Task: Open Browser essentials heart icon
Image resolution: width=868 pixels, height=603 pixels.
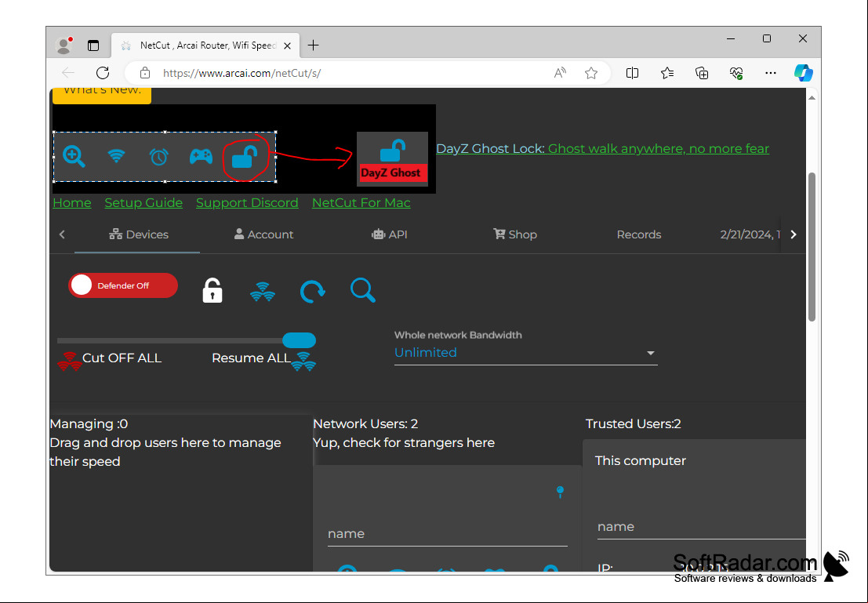Action: pyautogui.click(x=735, y=73)
